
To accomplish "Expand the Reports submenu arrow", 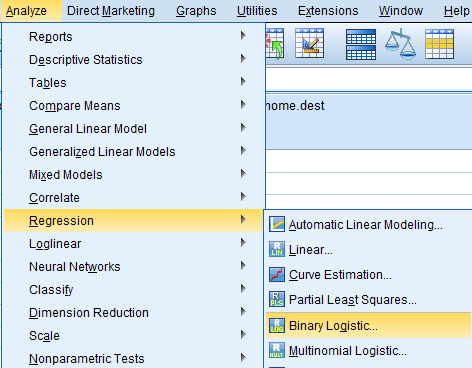I will (243, 35).
